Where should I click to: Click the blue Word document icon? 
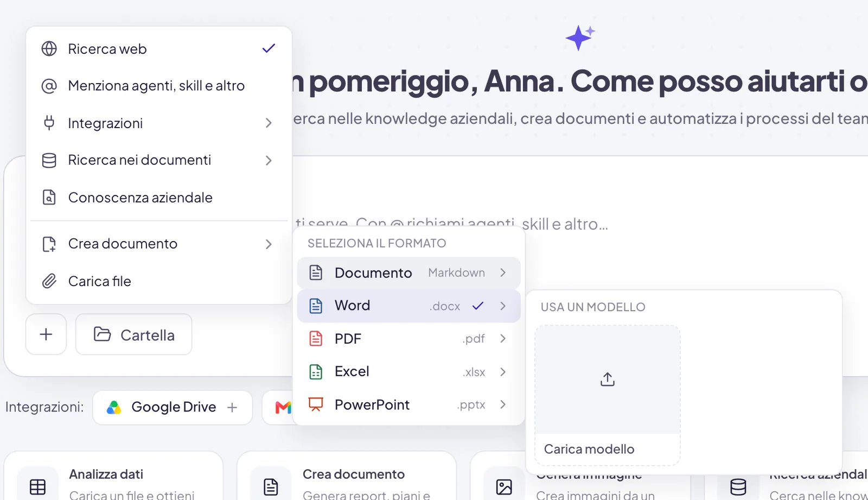click(316, 306)
